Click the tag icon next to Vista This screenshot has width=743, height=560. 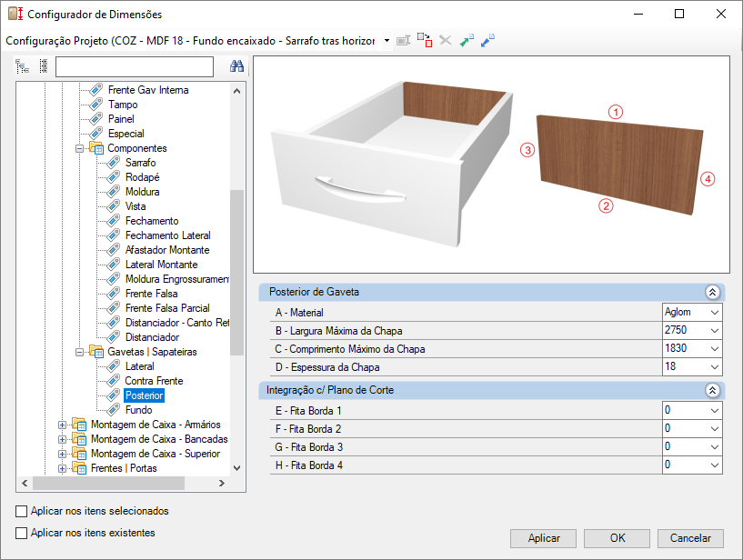click(x=114, y=206)
